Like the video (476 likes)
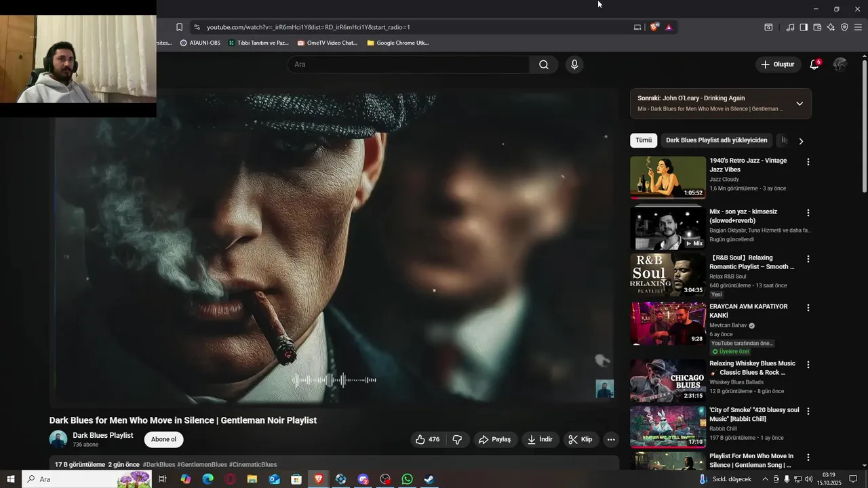868x488 pixels. click(428, 439)
